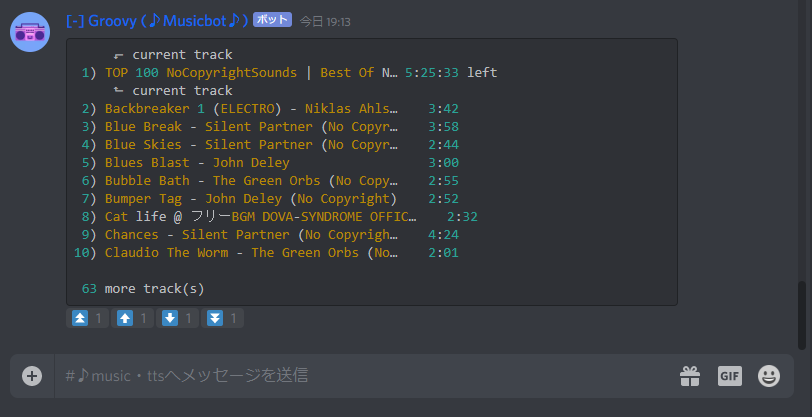Click the 今日 19:13 message timestamp
The image size is (812, 417).
(x=325, y=22)
